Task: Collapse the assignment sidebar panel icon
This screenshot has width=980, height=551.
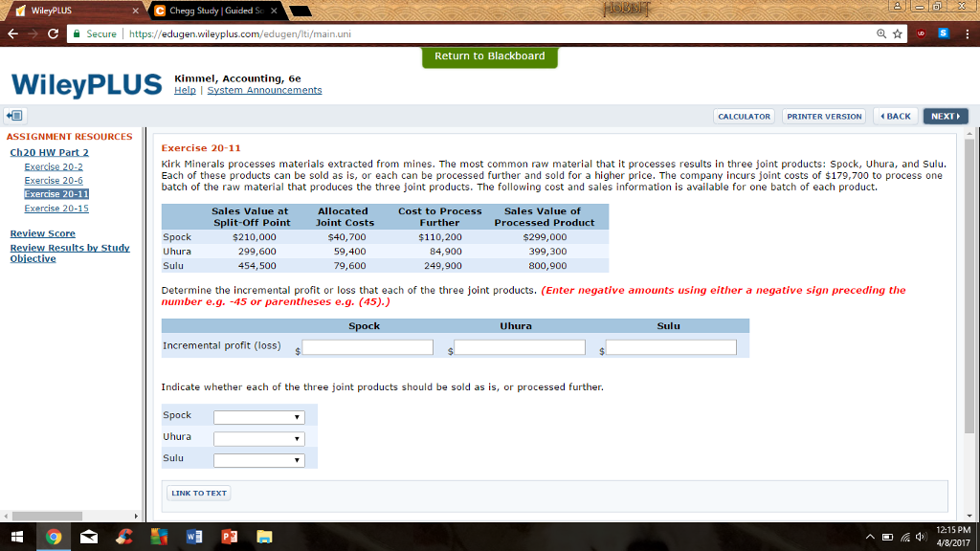Action: 13,116
